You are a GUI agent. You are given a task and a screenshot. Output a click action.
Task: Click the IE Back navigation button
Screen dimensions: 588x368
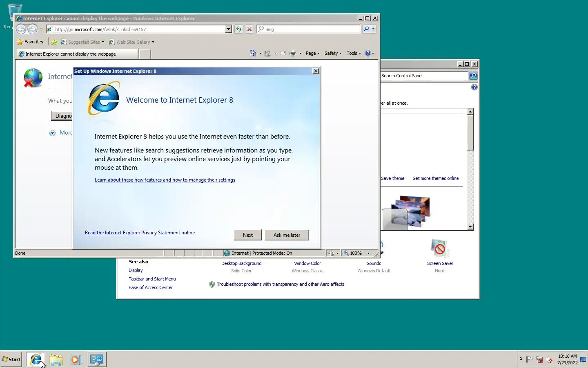[x=21, y=29]
